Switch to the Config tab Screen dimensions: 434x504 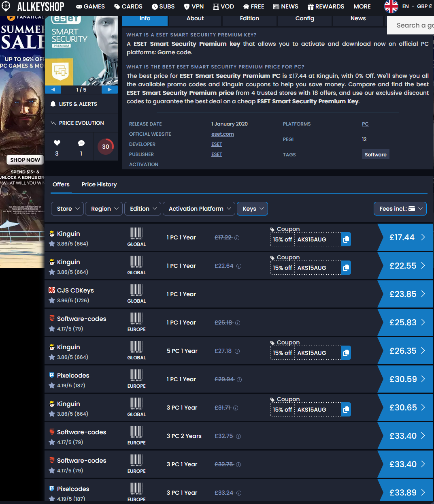point(305,19)
